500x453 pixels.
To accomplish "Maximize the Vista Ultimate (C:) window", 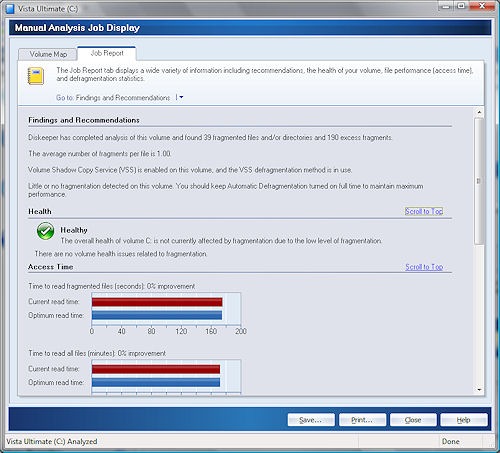I will tap(461, 6).
